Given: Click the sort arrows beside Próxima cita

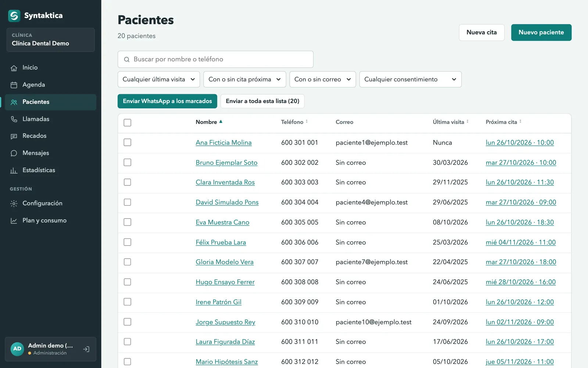Looking at the screenshot, I should pyautogui.click(x=520, y=121).
